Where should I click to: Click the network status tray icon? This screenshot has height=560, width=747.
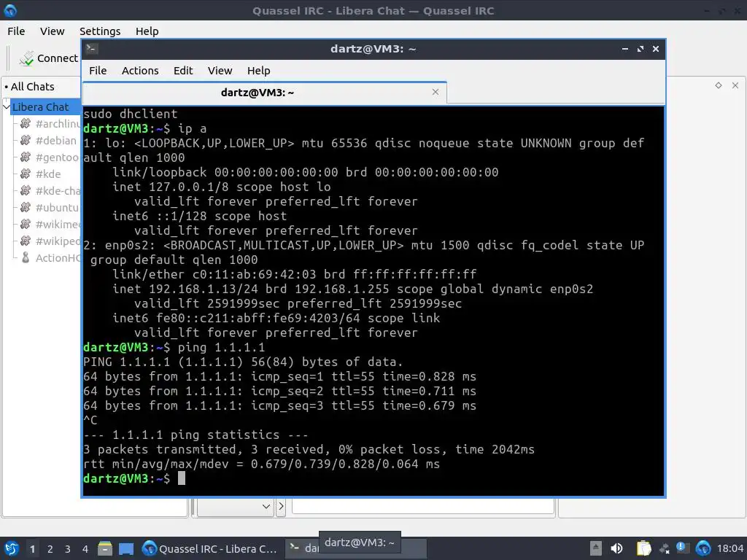pyautogui.click(x=664, y=548)
